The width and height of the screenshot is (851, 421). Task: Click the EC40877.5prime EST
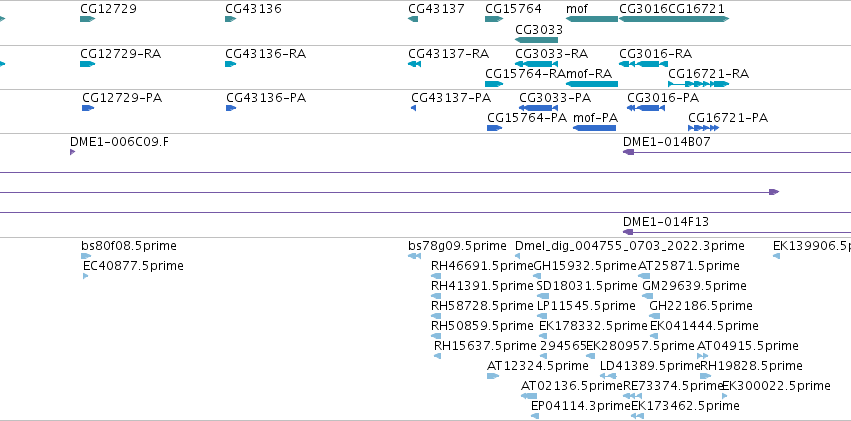(86, 276)
